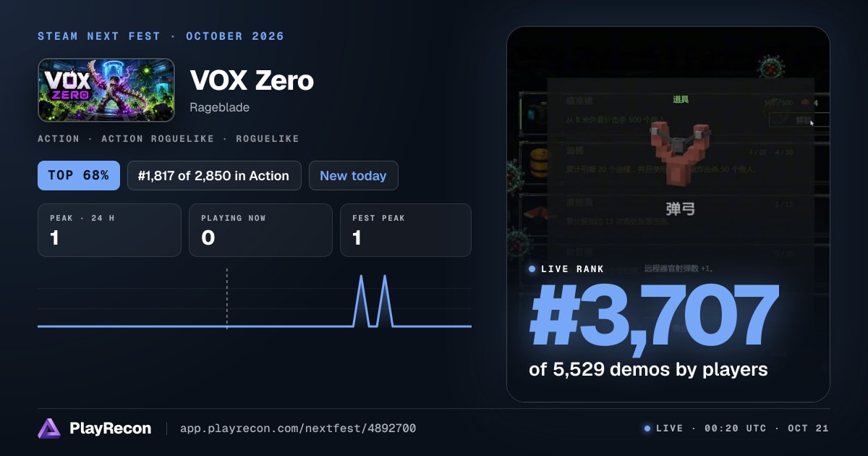Click the #1,817 of 2,850 in Action badge
The height and width of the screenshot is (456, 868).
(214, 175)
